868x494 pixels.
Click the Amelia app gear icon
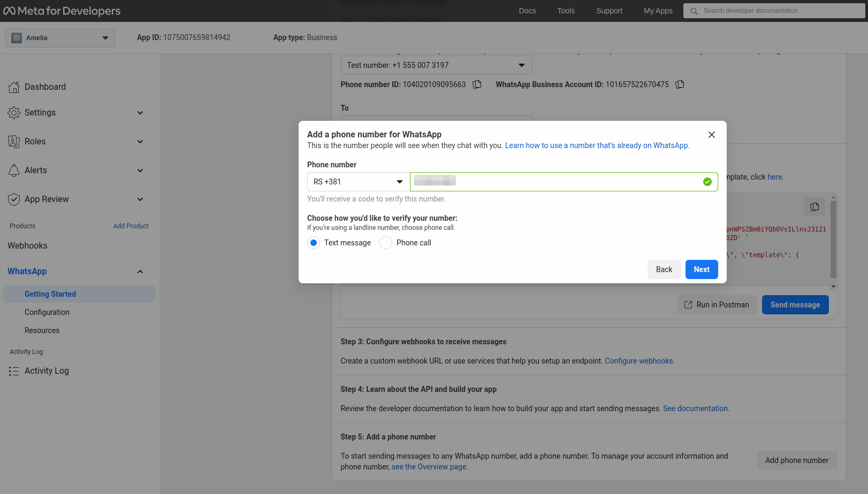coord(17,38)
